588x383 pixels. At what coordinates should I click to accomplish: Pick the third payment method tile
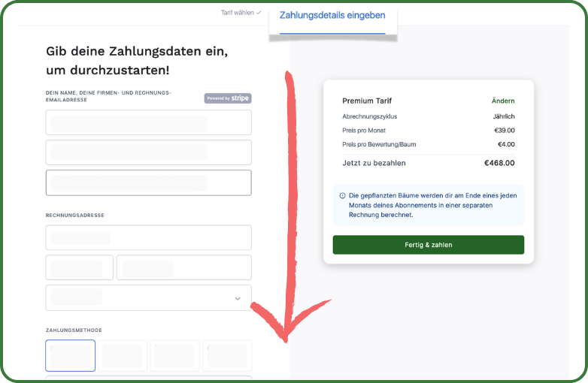tap(175, 355)
